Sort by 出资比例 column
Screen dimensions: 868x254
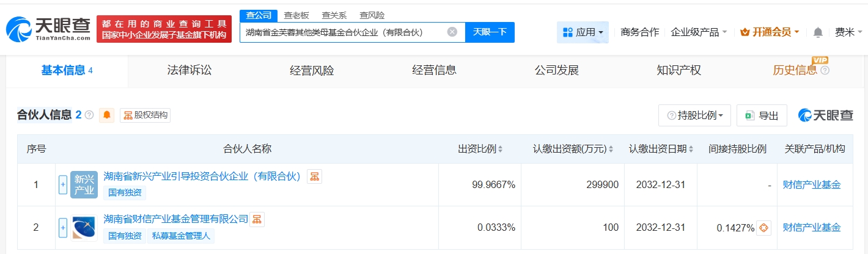coord(480,149)
